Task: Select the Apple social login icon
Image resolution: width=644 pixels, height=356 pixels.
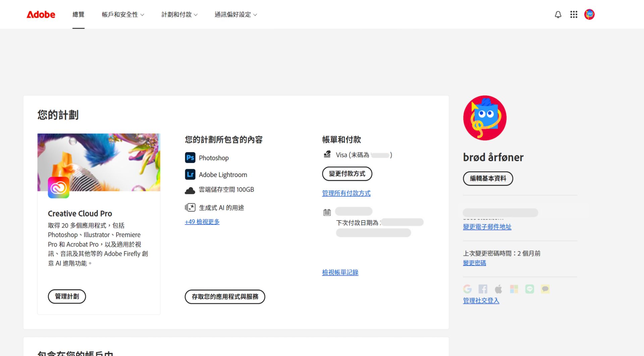Action: (x=498, y=289)
